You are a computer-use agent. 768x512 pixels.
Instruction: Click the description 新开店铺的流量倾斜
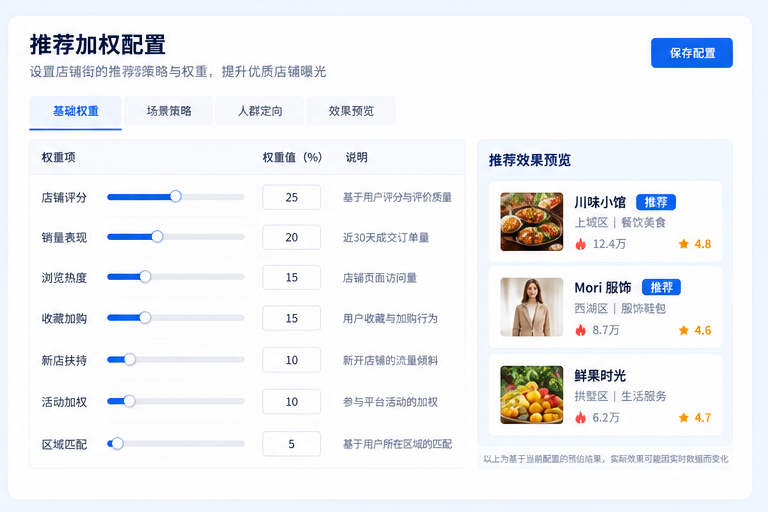390,361
